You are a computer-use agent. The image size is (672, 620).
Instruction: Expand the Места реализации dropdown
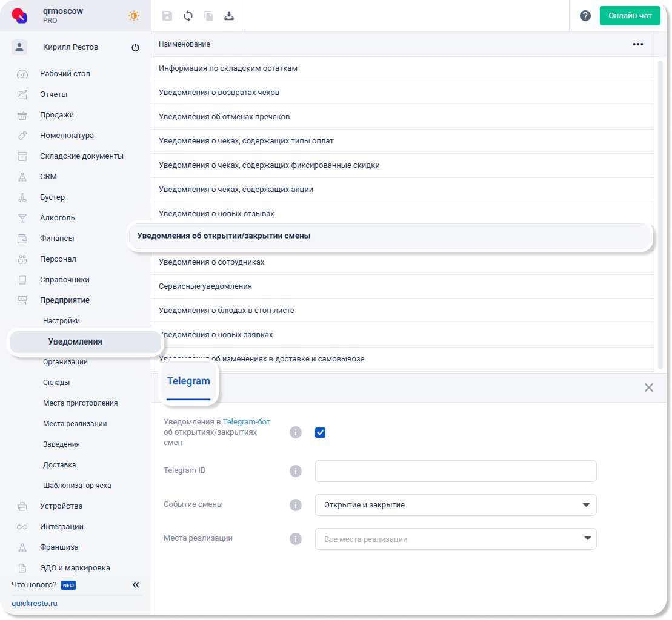(x=455, y=539)
